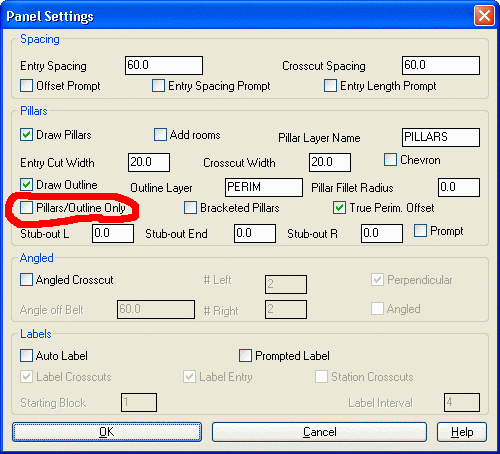Dismiss dialog using Cancel button
The height and width of the screenshot is (454, 500).
tap(319, 432)
